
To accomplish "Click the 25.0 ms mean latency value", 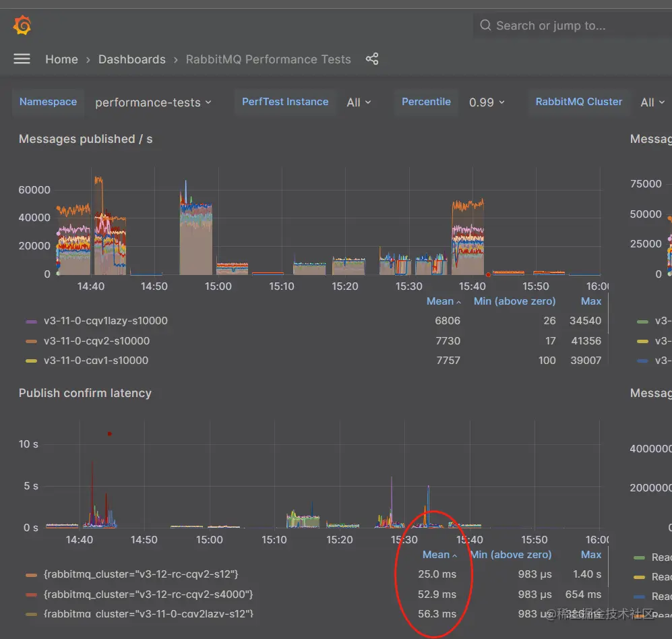I will tap(437, 574).
